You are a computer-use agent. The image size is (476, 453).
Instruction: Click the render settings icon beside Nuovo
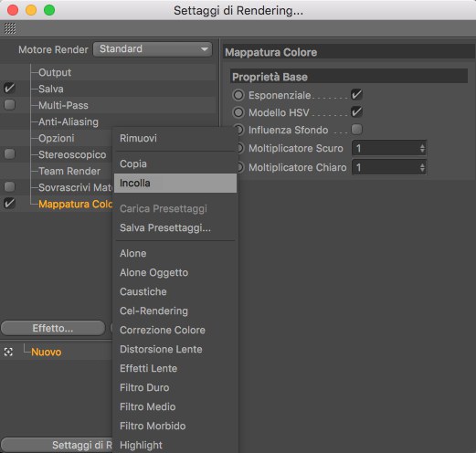(x=8, y=353)
